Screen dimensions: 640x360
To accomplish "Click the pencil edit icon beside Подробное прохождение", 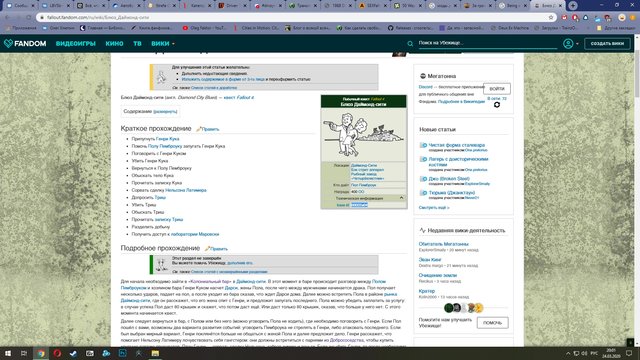I will (207, 249).
